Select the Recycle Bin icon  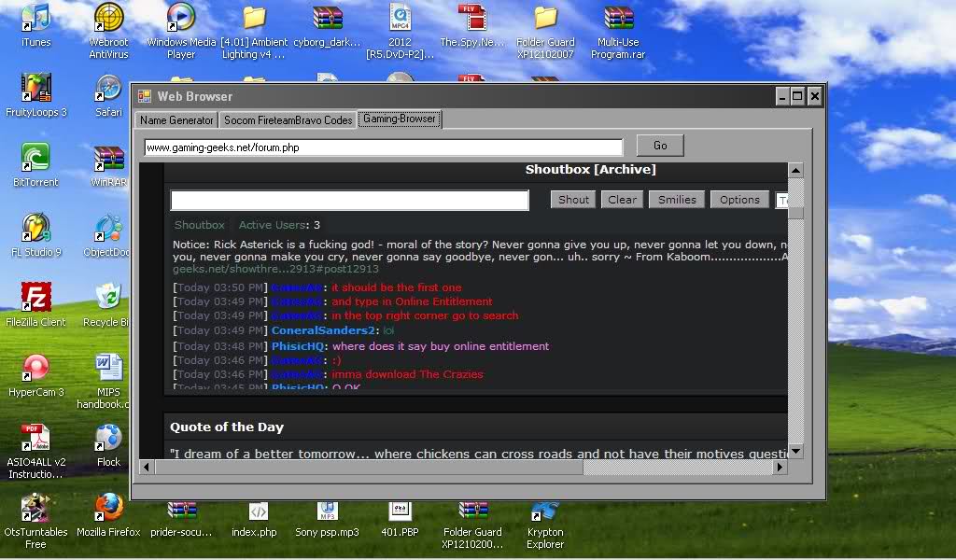[107, 304]
